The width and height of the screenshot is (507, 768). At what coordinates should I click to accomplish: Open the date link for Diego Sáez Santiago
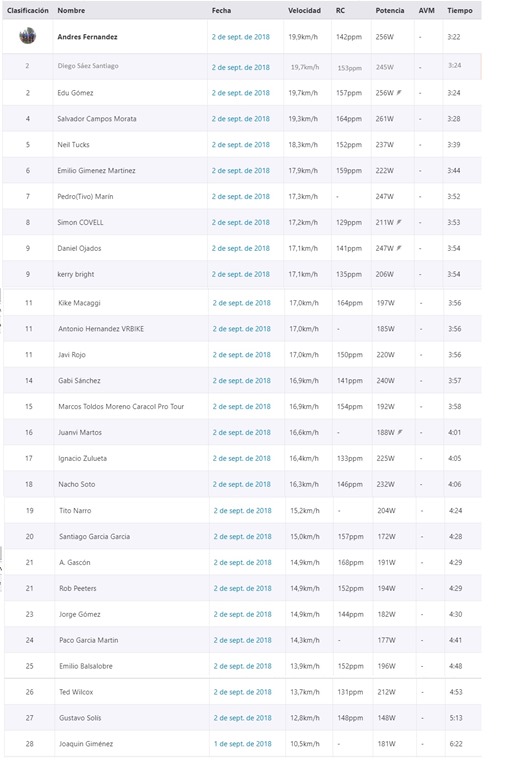point(241,67)
